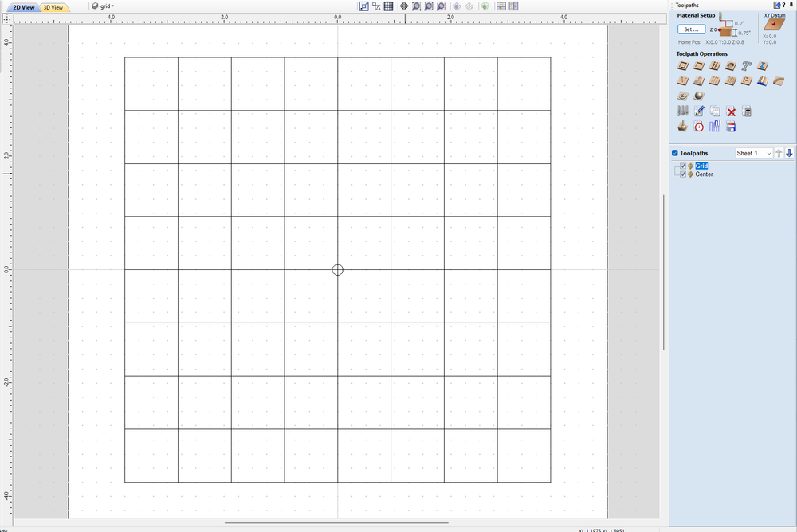The width and height of the screenshot is (797, 532).
Task: Select the 2D View tab
Action: 23,7
